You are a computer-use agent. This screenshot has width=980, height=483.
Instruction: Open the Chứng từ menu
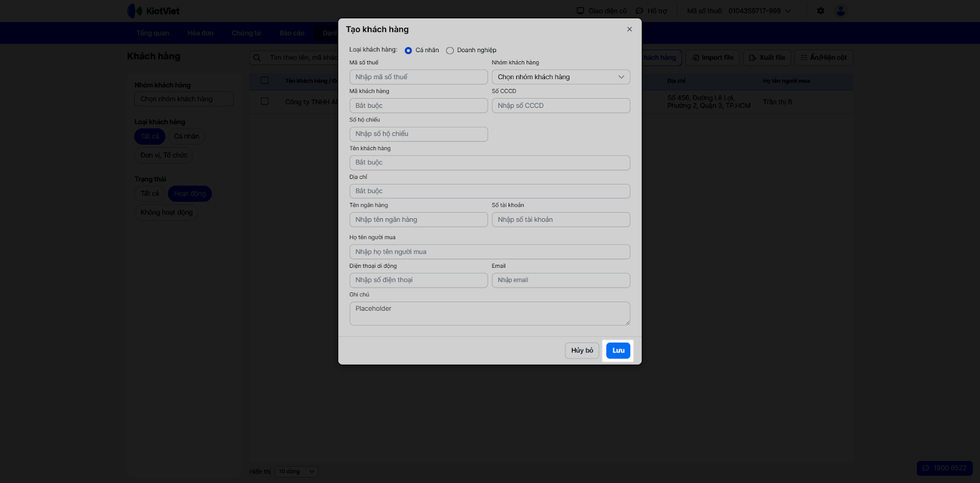pyautogui.click(x=246, y=33)
